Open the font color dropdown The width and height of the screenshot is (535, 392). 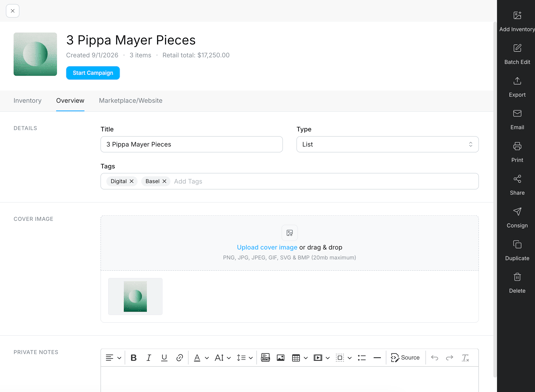[x=201, y=358]
